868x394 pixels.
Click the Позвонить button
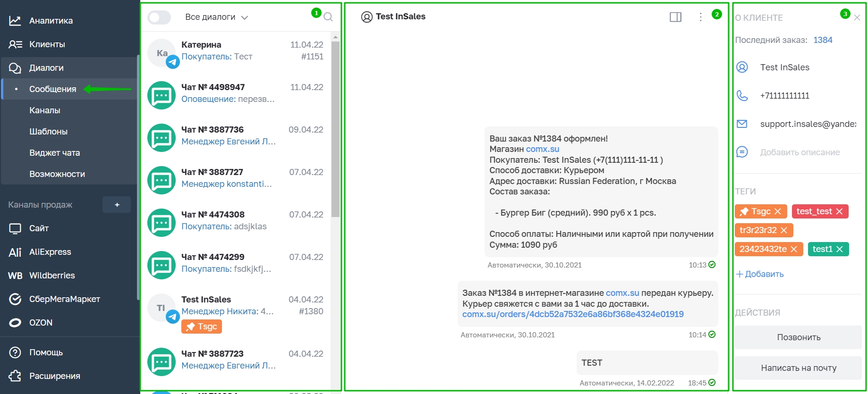799,337
